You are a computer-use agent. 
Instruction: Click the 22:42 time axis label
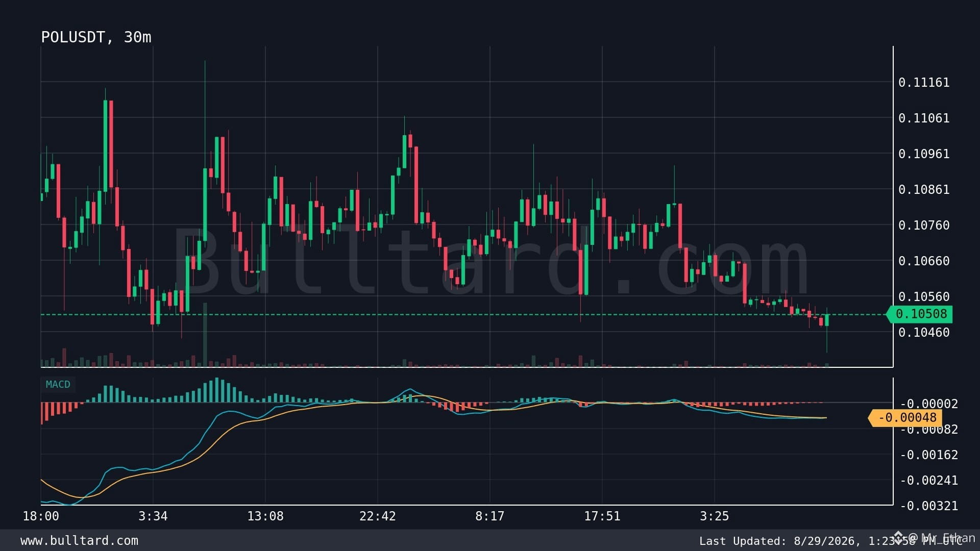click(378, 516)
